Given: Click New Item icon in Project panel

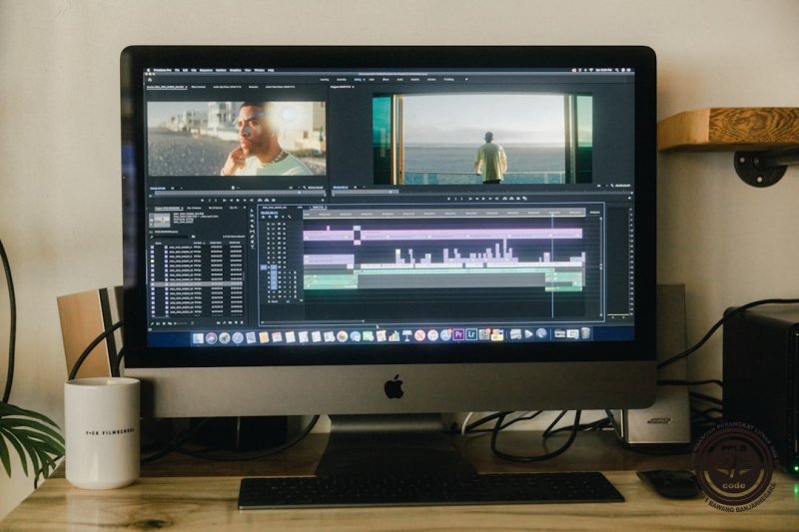Looking at the screenshot, I should [236, 322].
